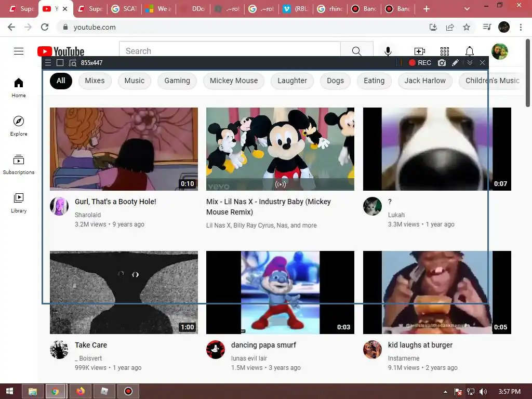Switch to the (RBL browser tab
This screenshot has width=532, height=399.
[296, 9]
